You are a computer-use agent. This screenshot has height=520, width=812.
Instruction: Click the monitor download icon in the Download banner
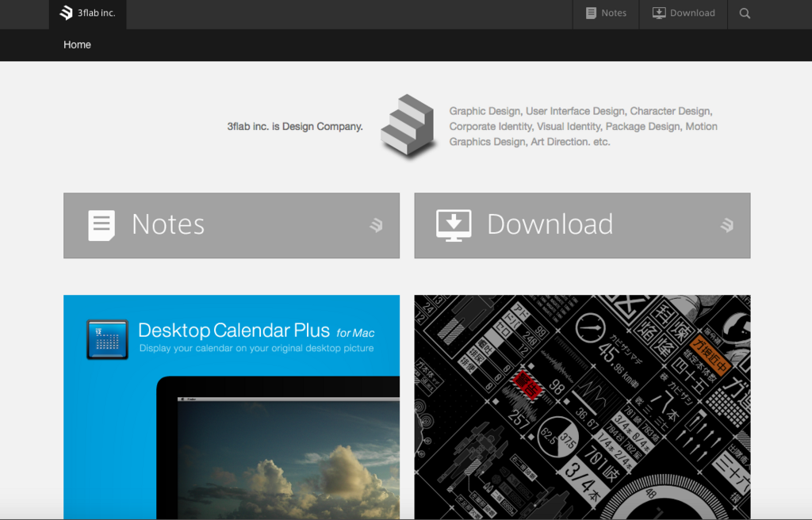454,225
